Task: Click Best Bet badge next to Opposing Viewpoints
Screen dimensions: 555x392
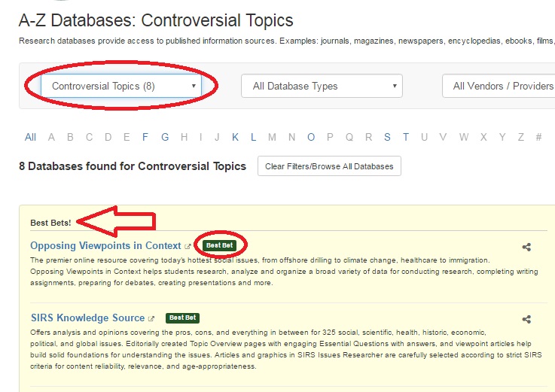Action: tap(219, 245)
